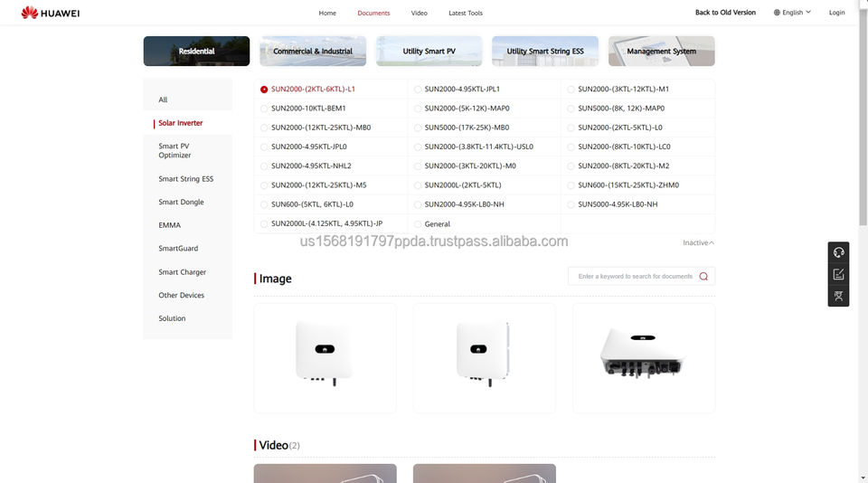
Task: Select SUN2000-(5K-12K)-MAP0 radio option
Action: [x=418, y=109]
